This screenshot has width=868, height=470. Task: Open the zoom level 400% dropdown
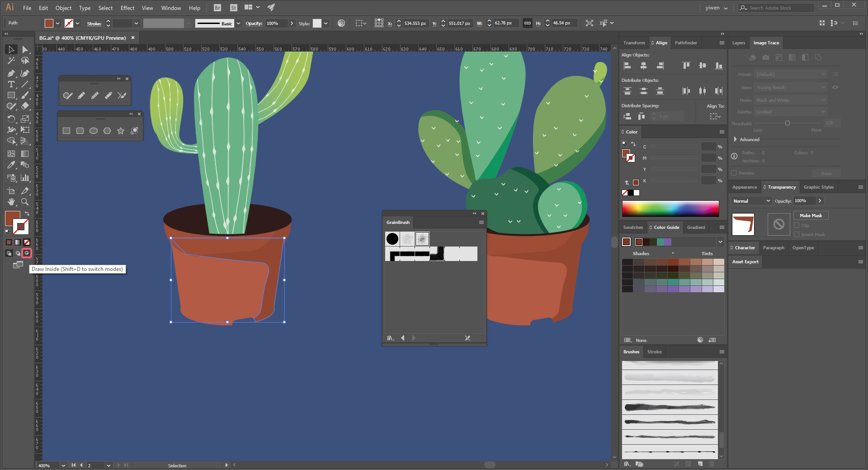63,465
